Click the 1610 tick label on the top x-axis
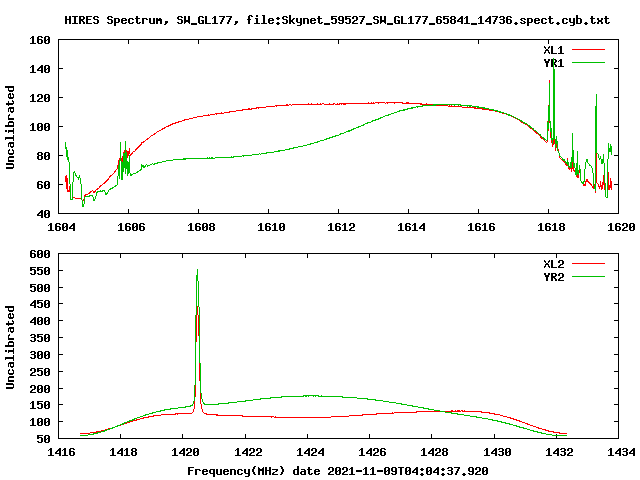 click(271, 227)
